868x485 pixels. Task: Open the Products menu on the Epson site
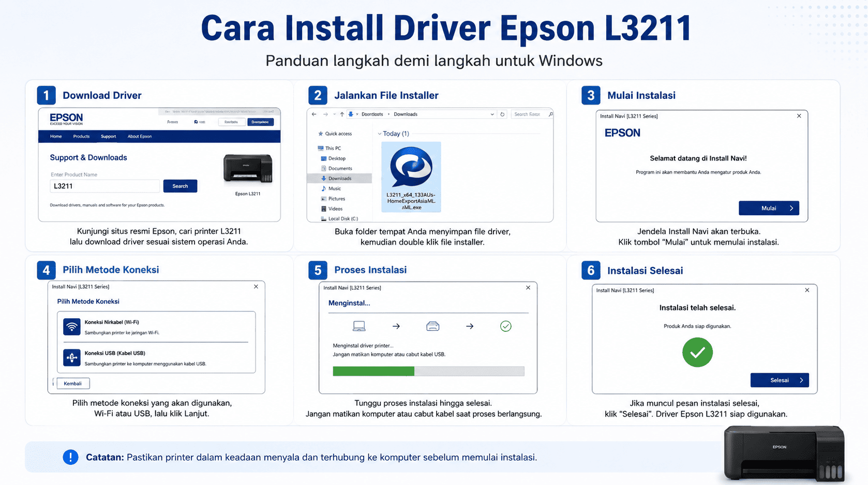point(81,137)
